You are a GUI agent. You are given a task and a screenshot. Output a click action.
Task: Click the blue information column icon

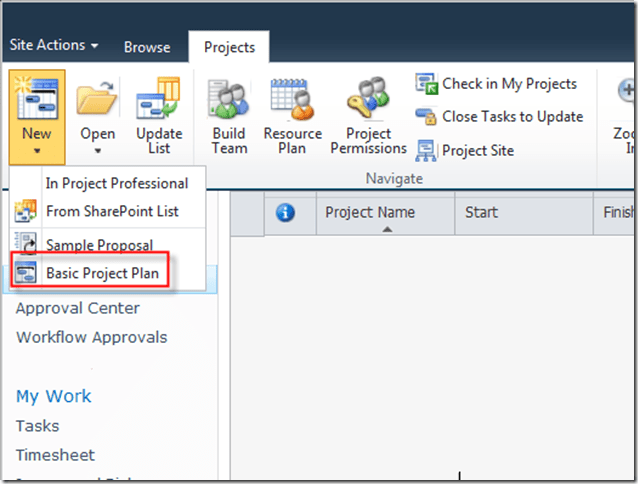(285, 212)
